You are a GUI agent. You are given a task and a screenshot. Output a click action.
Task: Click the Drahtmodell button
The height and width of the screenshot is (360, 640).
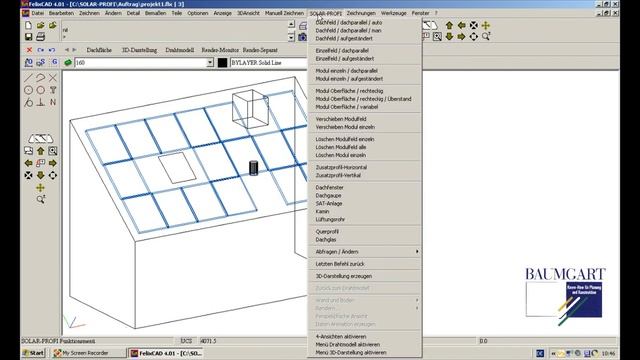click(x=180, y=50)
